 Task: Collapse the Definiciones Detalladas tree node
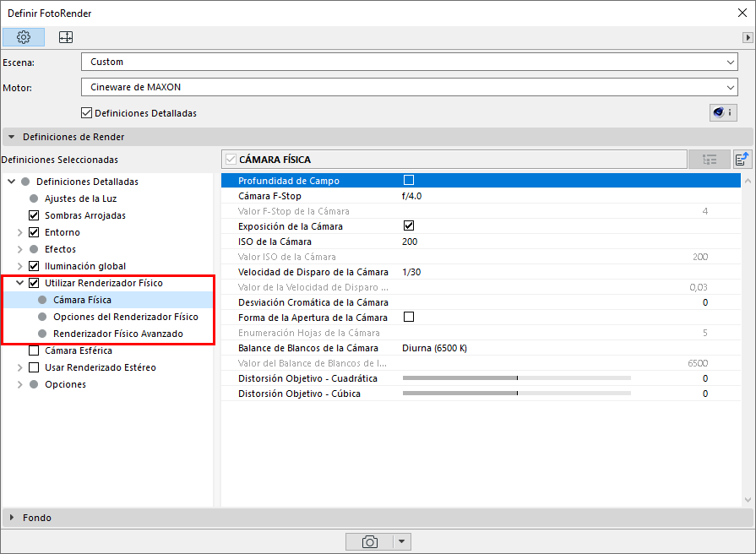12,182
